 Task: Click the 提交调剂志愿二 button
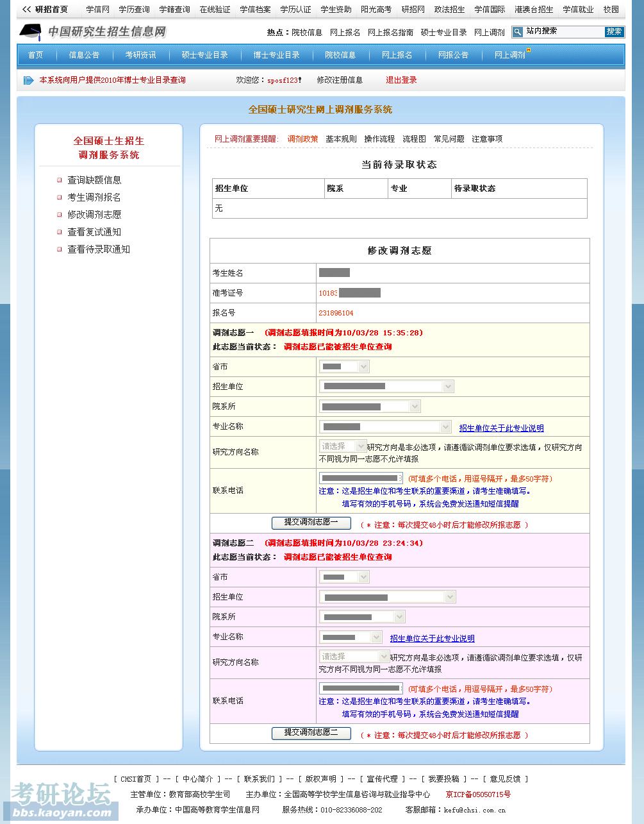[x=311, y=733]
